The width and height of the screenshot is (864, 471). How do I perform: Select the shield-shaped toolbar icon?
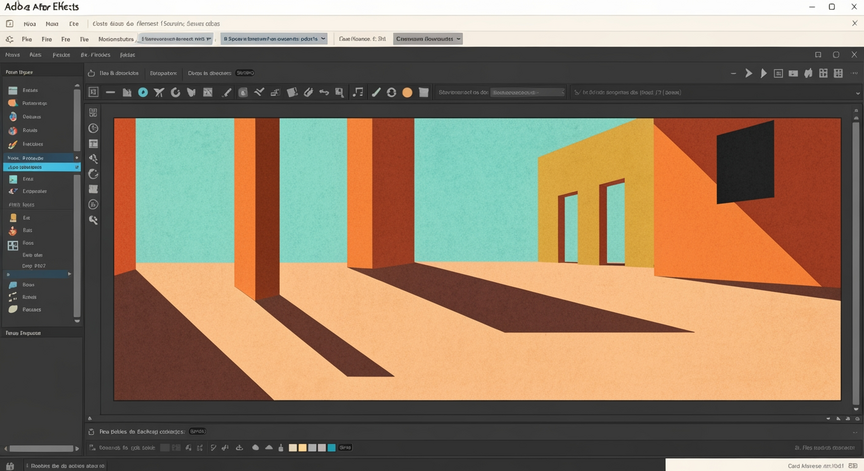coord(191,93)
